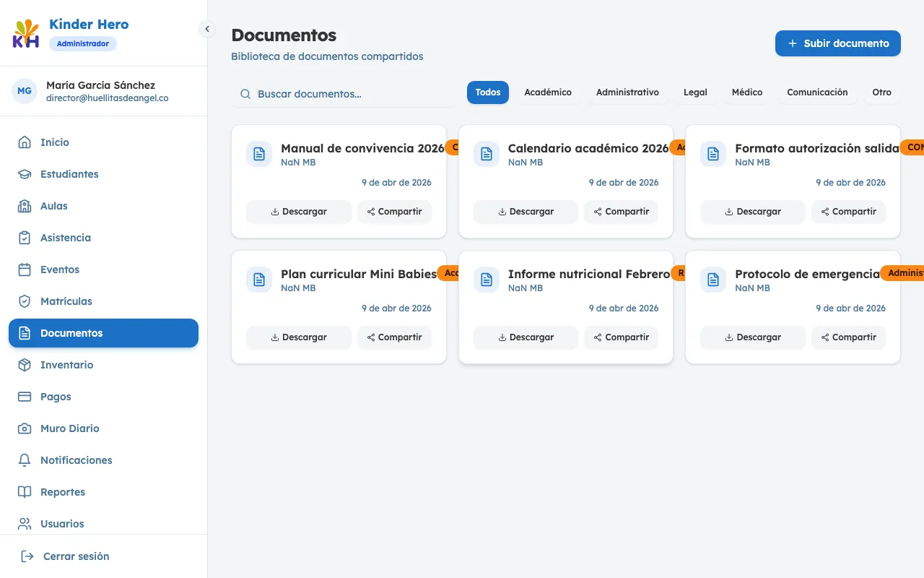
Task: Click the search magnifier icon
Action: [x=245, y=94]
